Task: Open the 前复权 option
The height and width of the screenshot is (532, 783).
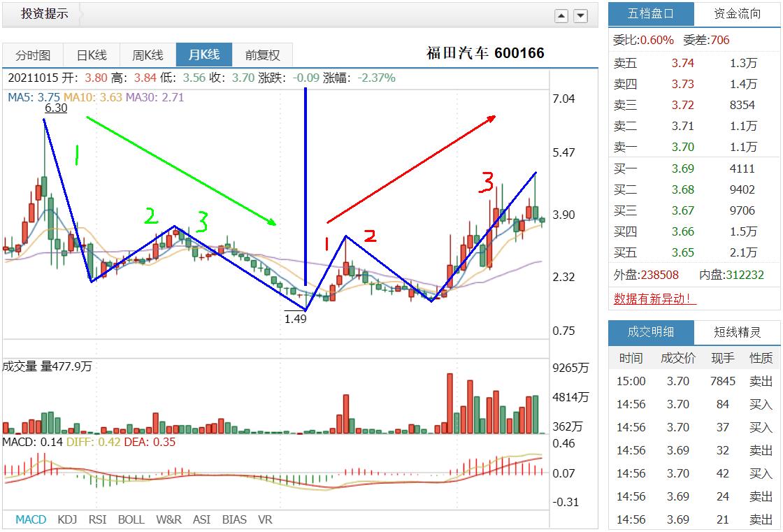Action: pyautogui.click(x=263, y=55)
